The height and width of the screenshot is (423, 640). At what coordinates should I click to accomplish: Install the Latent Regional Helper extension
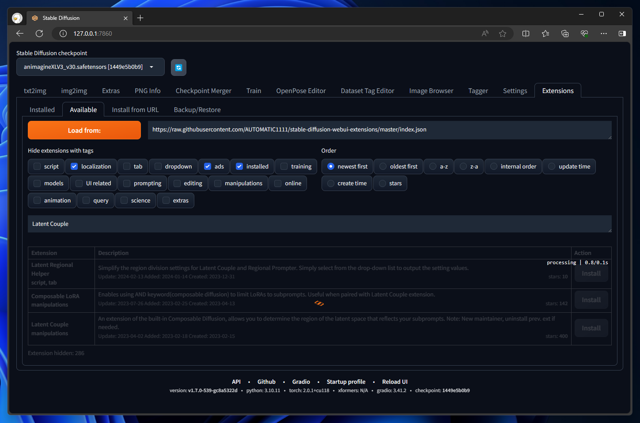coord(591,273)
